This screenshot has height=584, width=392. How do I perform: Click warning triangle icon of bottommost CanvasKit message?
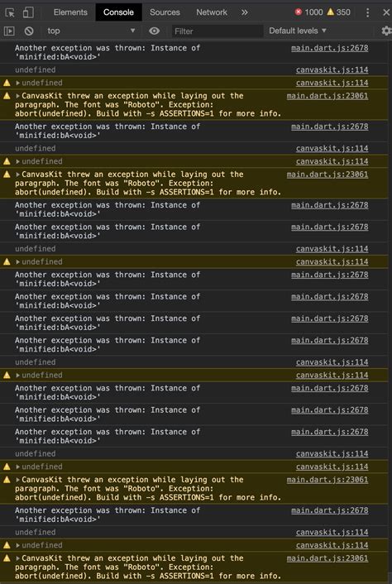pos(7,558)
